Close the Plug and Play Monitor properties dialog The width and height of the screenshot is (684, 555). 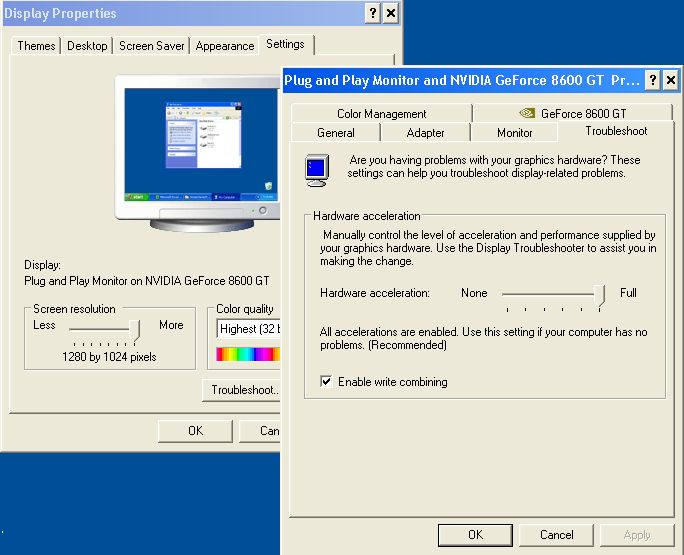click(x=671, y=80)
